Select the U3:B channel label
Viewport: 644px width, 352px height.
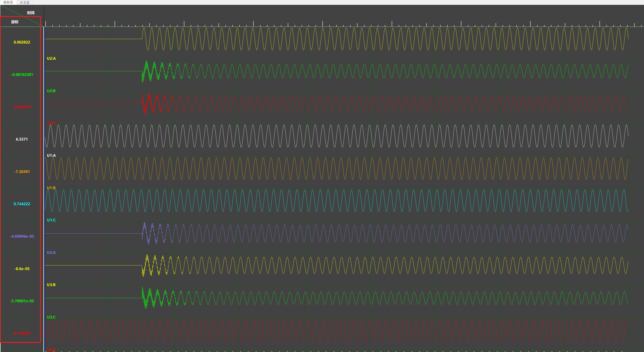pyautogui.click(x=51, y=285)
